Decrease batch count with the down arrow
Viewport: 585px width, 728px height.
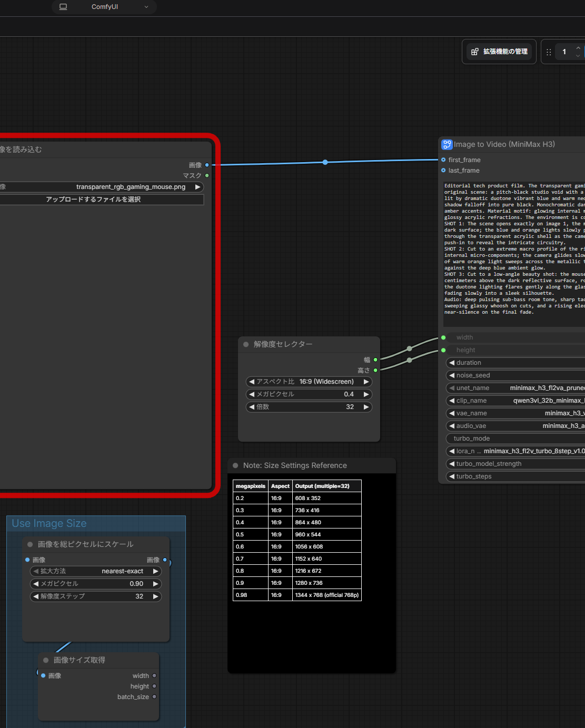[x=578, y=56]
